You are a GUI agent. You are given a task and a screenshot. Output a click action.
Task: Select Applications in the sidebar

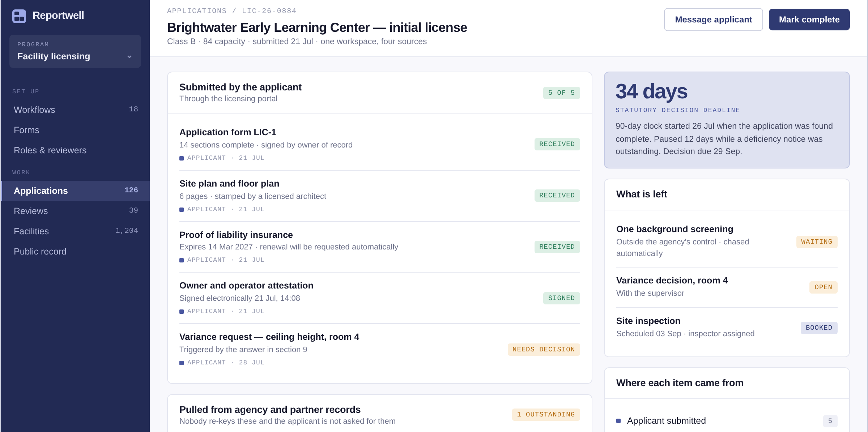75,191
